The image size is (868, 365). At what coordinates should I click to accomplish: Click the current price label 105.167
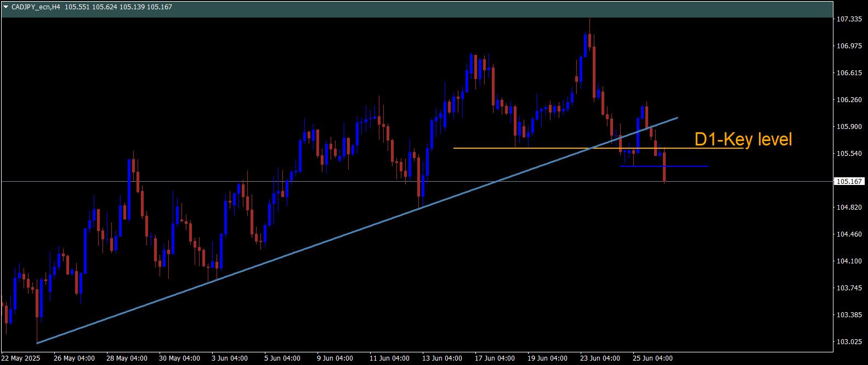coord(849,181)
